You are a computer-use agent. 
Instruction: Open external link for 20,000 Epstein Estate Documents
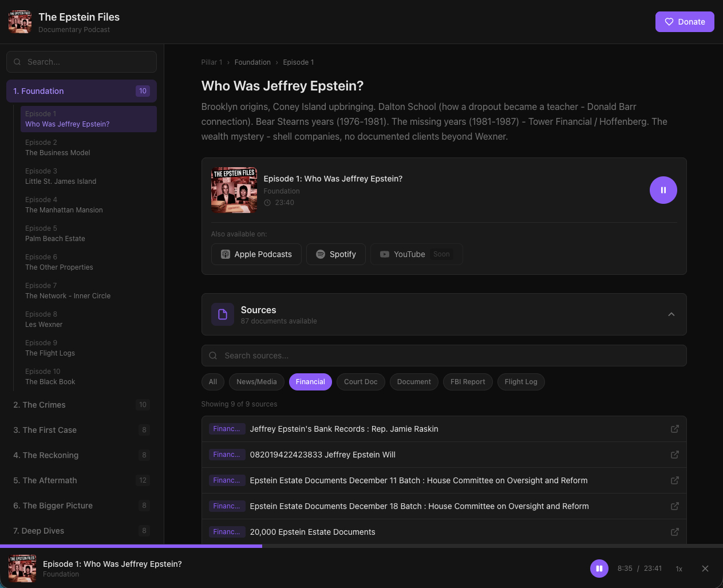pos(674,532)
